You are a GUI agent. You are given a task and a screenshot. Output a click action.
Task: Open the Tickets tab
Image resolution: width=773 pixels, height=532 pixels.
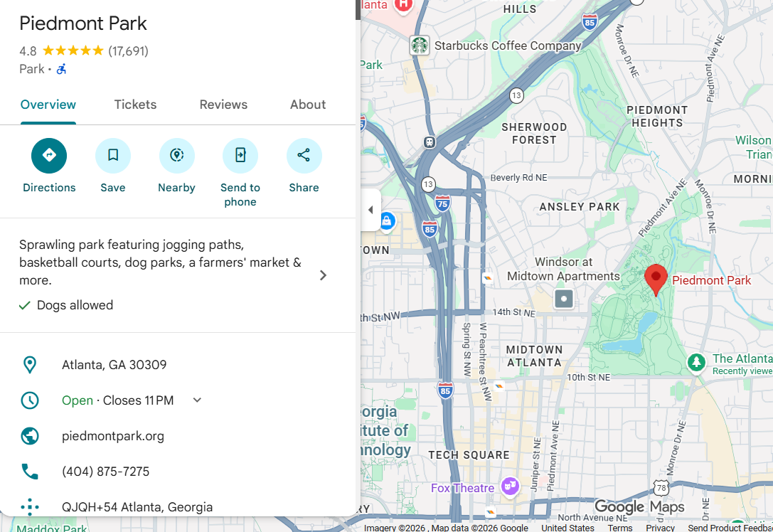[136, 105]
